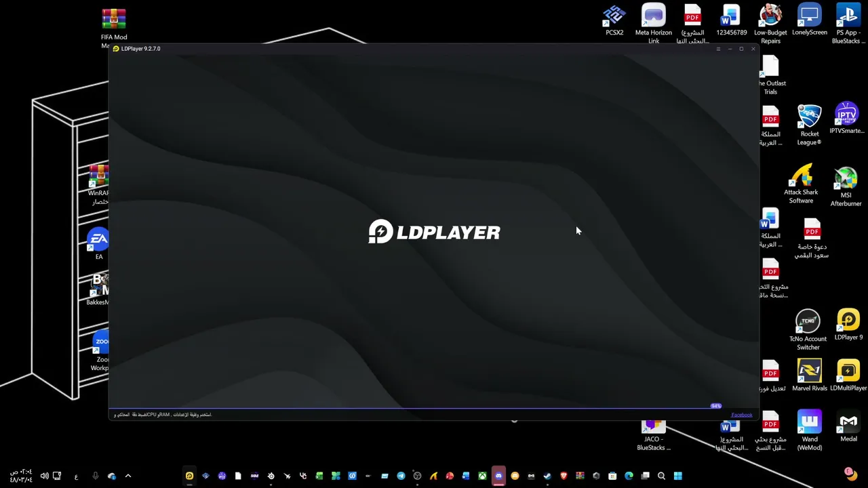868x488 pixels.
Task: Open Attack Shark Software shortcut
Action: click(801, 184)
